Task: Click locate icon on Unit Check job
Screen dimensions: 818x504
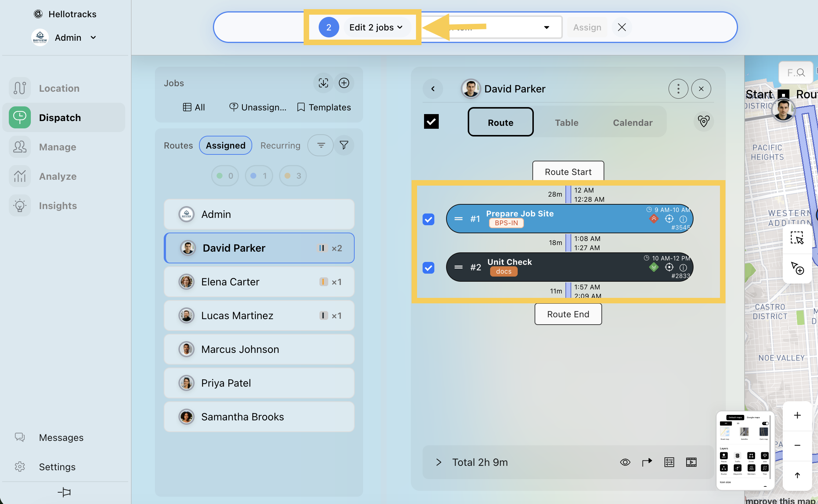Action: point(669,267)
